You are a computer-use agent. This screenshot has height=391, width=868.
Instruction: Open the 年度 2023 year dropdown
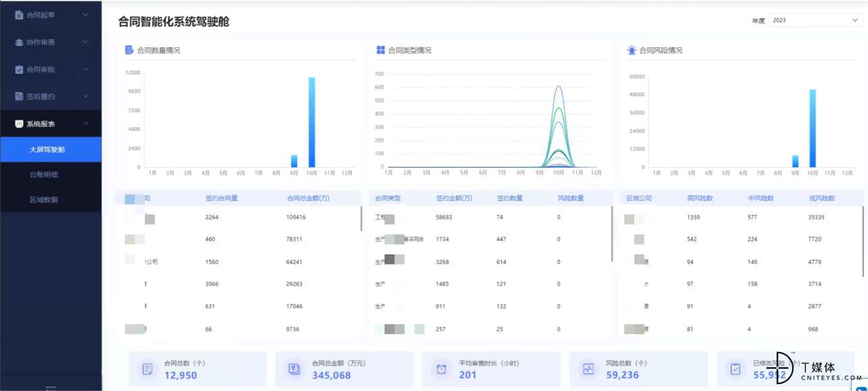coord(815,20)
